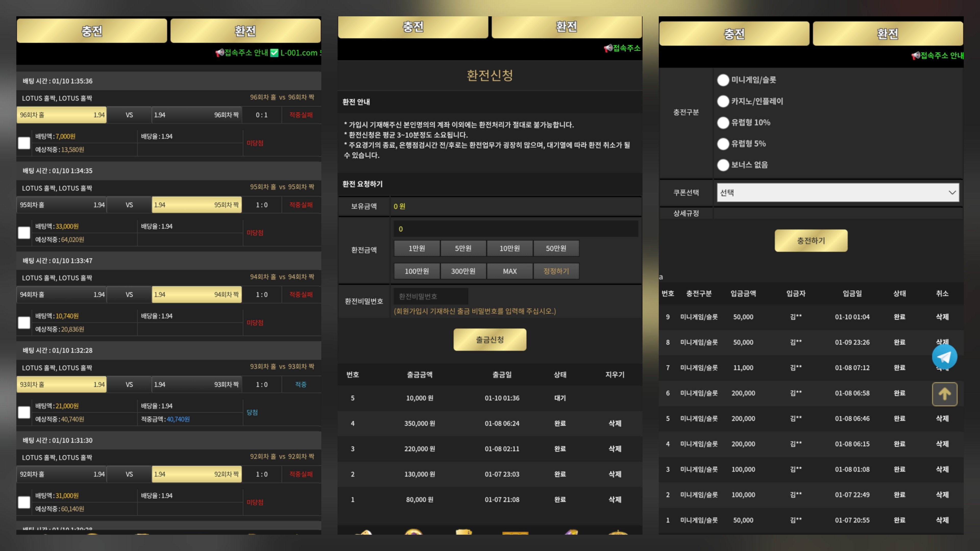Open 환전 tab in middle panel
Image resolution: width=980 pixels, height=551 pixels.
click(x=566, y=27)
